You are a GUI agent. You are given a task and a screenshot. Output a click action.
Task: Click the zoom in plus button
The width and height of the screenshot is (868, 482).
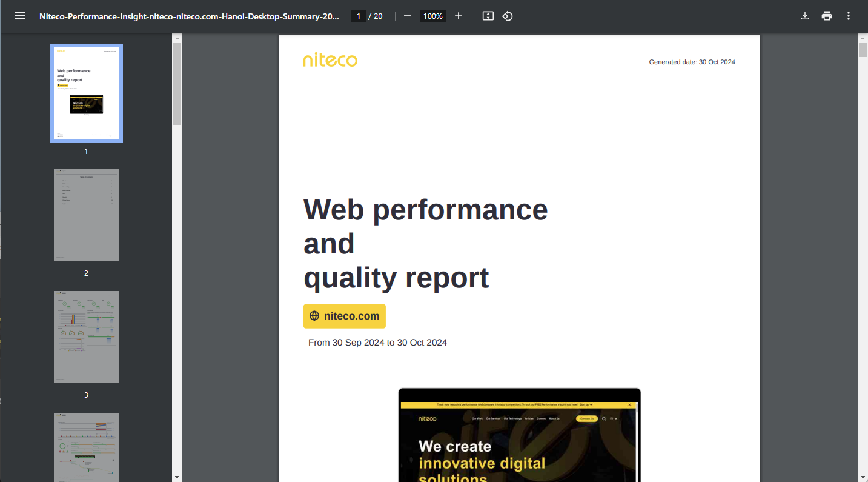459,16
